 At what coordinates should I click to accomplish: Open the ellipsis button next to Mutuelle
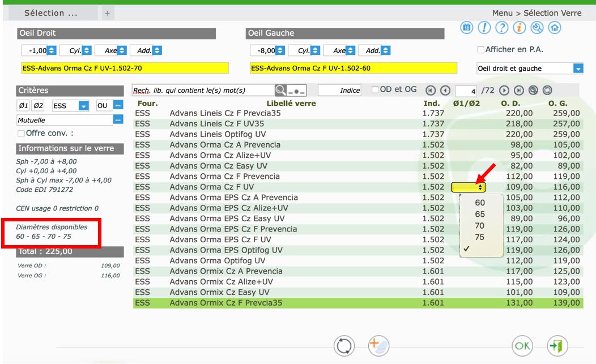click(118, 120)
